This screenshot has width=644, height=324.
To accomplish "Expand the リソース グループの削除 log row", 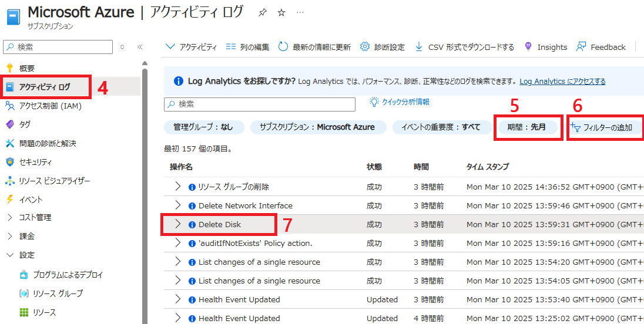I will click(x=177, y=187).
